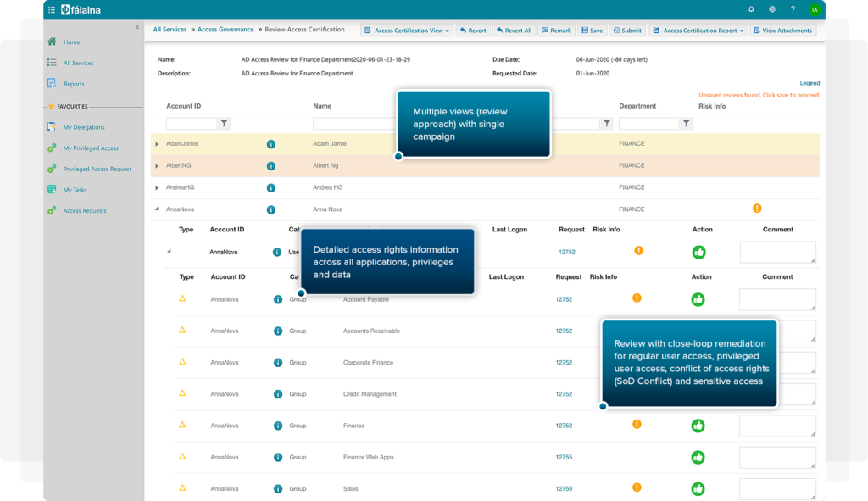
Task: Open request 12759 link
Action: click(564, 489)
